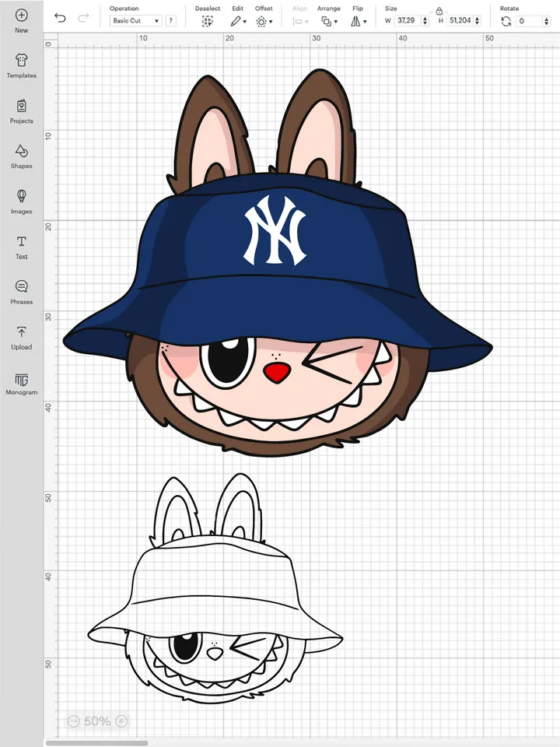Click the operation help question mark button
The height and width of the screenshot is (747, 560).
[x=170, y=21]
